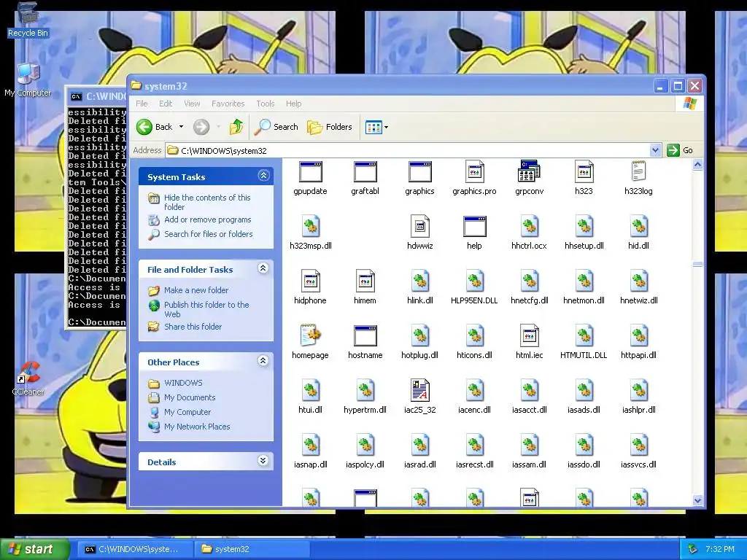Open CCleaner desktop shortcut

[28, 378]
